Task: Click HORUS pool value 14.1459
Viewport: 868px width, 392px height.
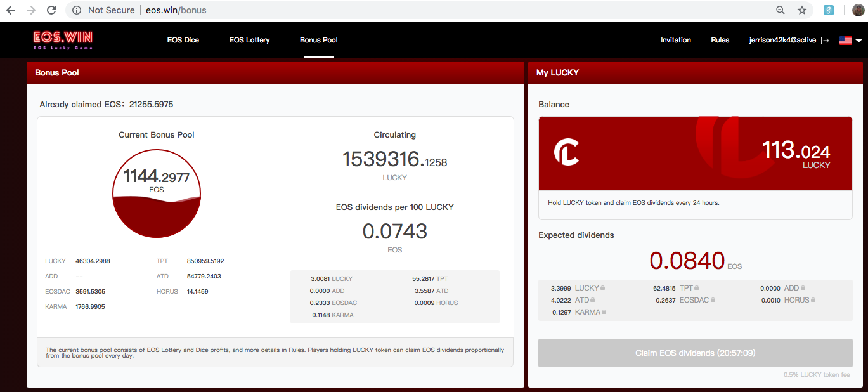Action: [x=197, y=291]
